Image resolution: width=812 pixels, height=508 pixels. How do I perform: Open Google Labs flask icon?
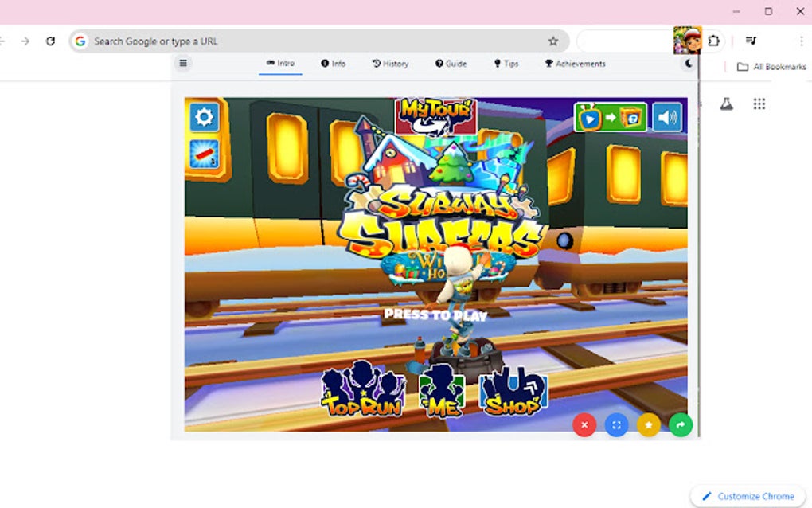pos(727,104)
